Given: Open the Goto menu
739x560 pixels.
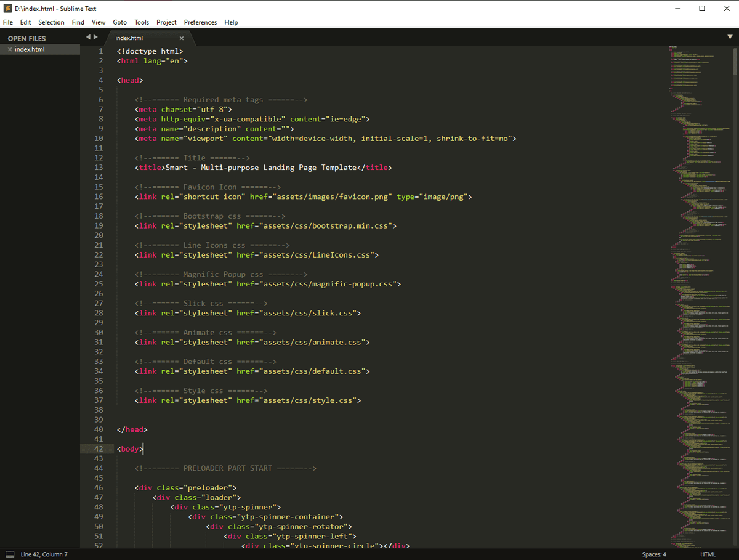Looking at the screenshot, I should (119, 22).
